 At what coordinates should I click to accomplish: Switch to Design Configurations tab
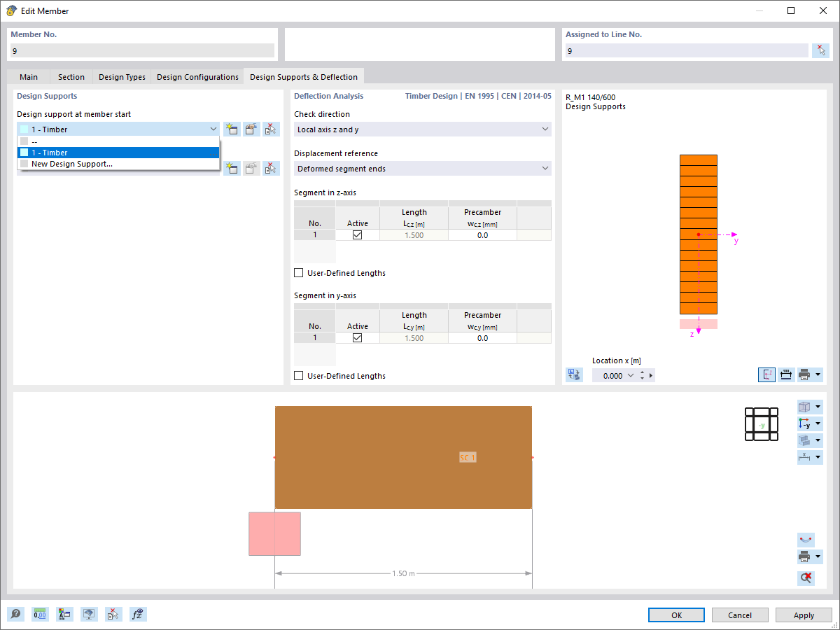[197, 77]
